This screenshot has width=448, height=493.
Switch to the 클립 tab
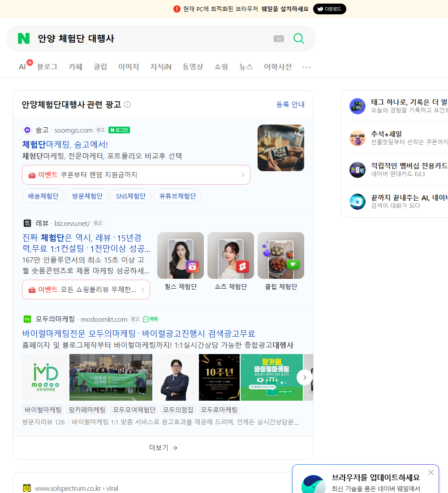click(x=100, y=67)
